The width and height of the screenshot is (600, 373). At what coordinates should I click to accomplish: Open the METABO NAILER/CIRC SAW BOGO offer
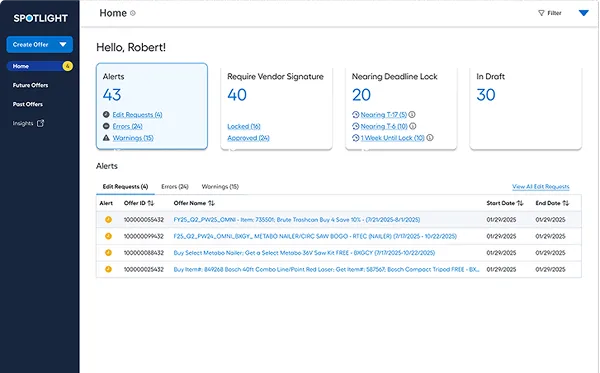tap(315, 236)
